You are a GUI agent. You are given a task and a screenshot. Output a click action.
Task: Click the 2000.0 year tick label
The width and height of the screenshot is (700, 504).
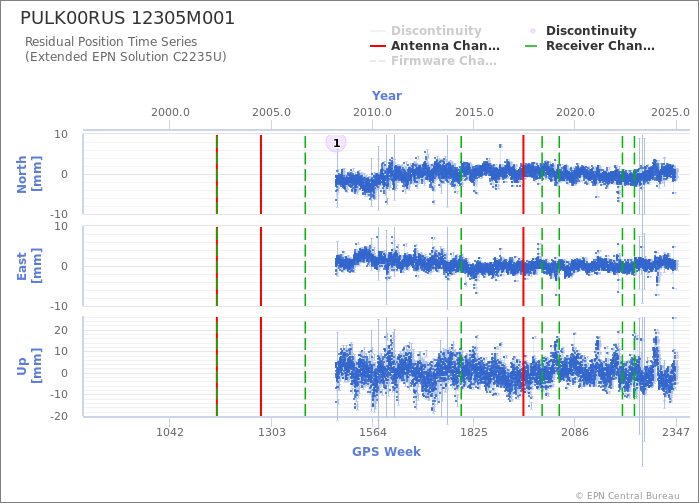tap(170, 112)
